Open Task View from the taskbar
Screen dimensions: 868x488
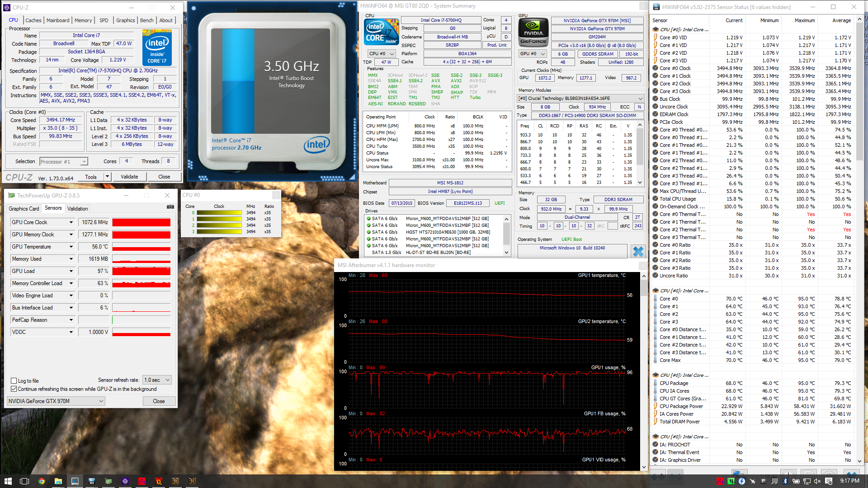(24, 481)
